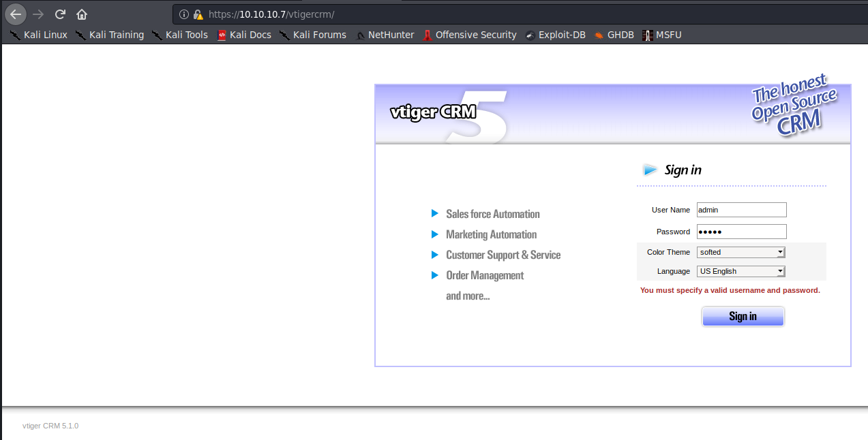Click the vtiger CRM 5.1.0 footer text
Image resolution: width=868 pixels, height=440 pixels.
click(50, 426)
